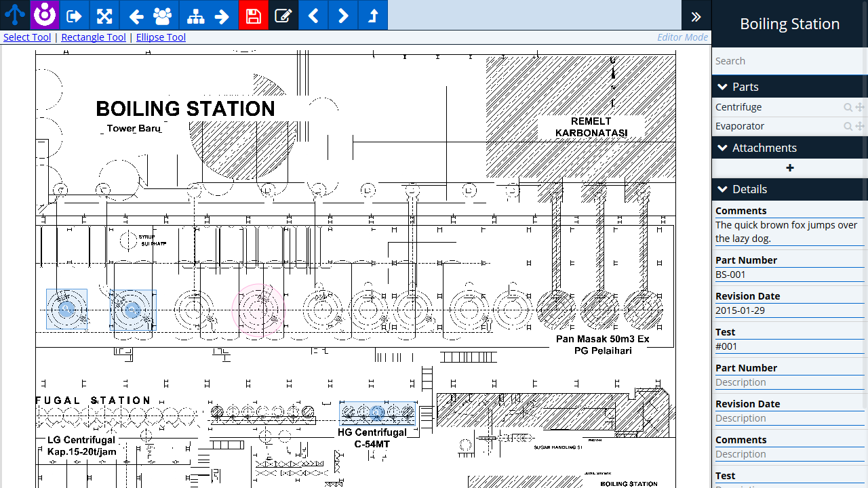
Task: Add an attachment with the plus icon
Action: click(x=790, y=167)
